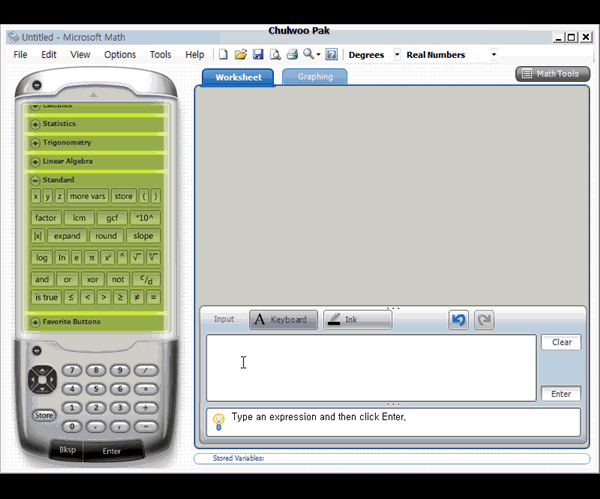This screenshot has height=499, width=600.
Task: Open the Tools menu
Action: pos(160,55)
